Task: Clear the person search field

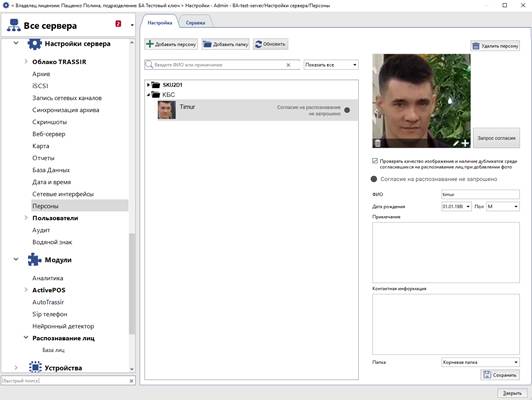Action: pyautogui.click(x=288, y=65)
